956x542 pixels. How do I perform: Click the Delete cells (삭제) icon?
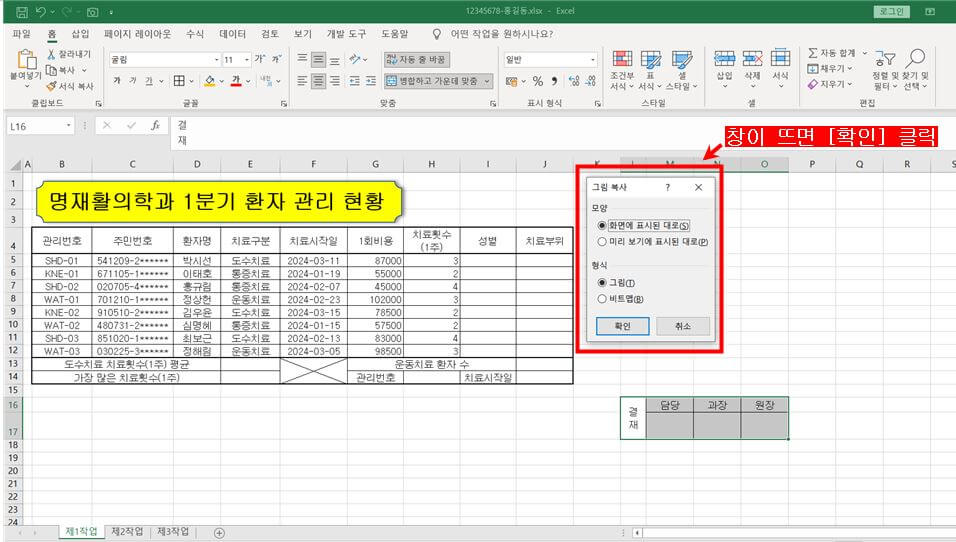752,59
